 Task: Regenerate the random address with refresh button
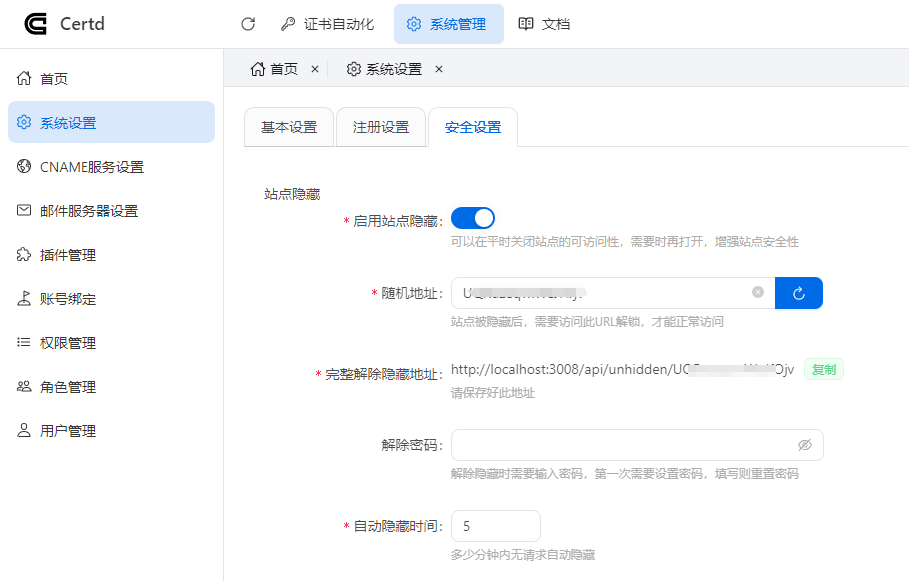pos(798,293)
